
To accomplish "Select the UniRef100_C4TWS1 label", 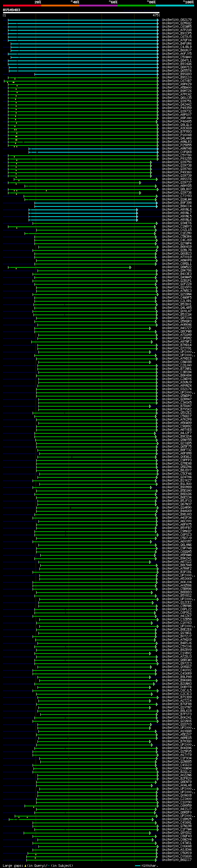I will point(177,842).
